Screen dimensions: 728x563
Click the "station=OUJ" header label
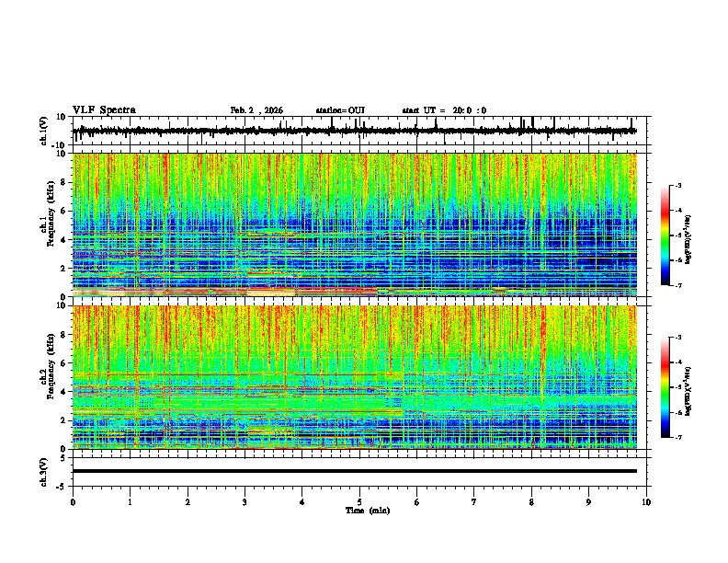click(340, 110)
